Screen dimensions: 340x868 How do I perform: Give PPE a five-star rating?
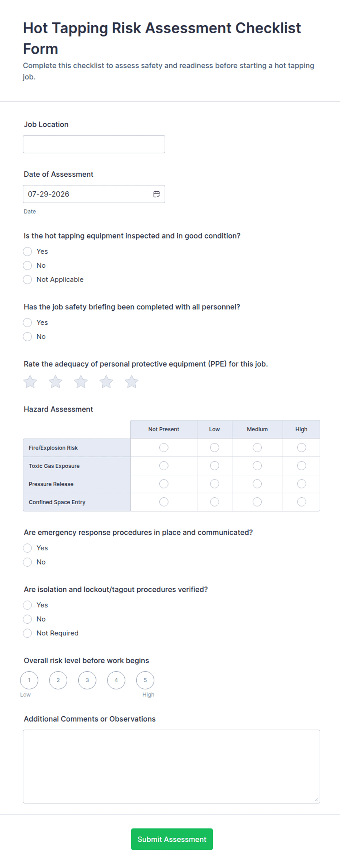(x=132, y=382)
